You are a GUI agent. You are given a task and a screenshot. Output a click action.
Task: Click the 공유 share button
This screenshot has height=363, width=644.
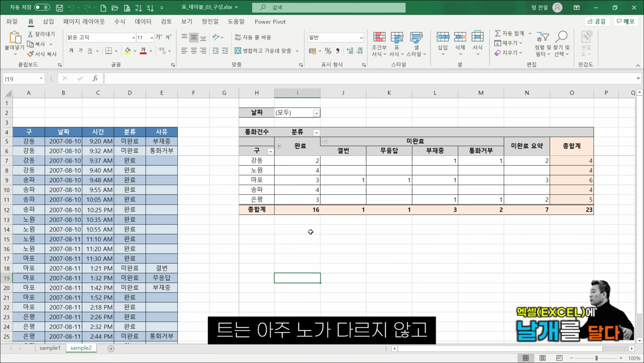[597, 21]
